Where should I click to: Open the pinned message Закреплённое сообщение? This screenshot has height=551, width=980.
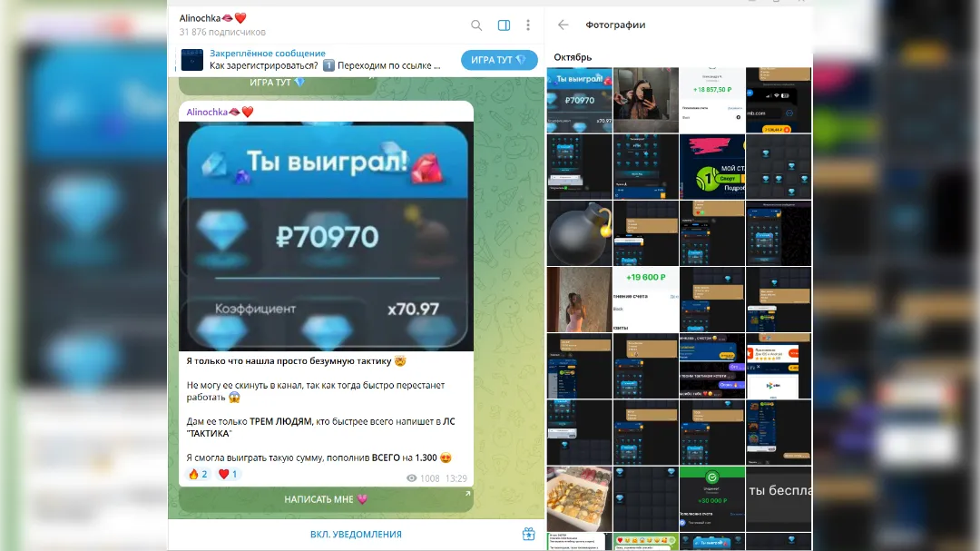pos(325,60)
